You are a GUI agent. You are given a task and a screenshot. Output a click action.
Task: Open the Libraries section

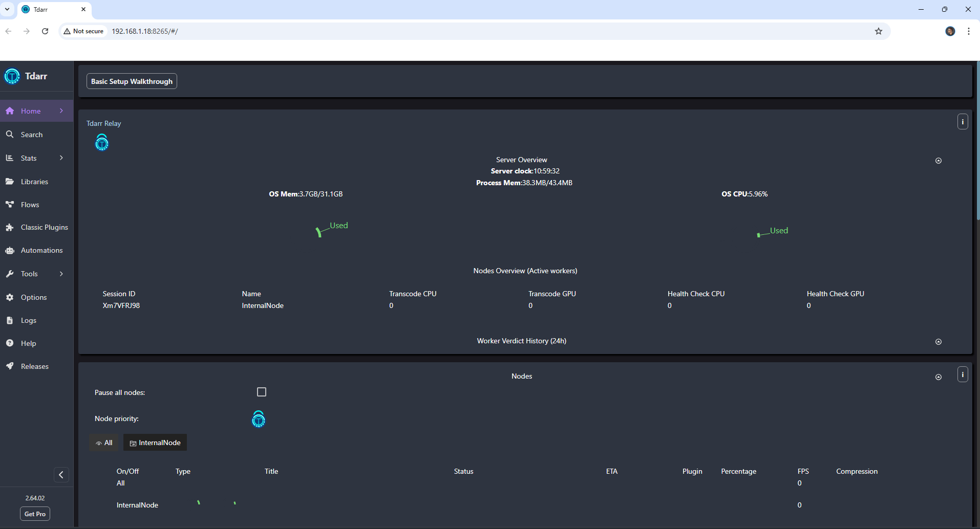tap(34, 181)
